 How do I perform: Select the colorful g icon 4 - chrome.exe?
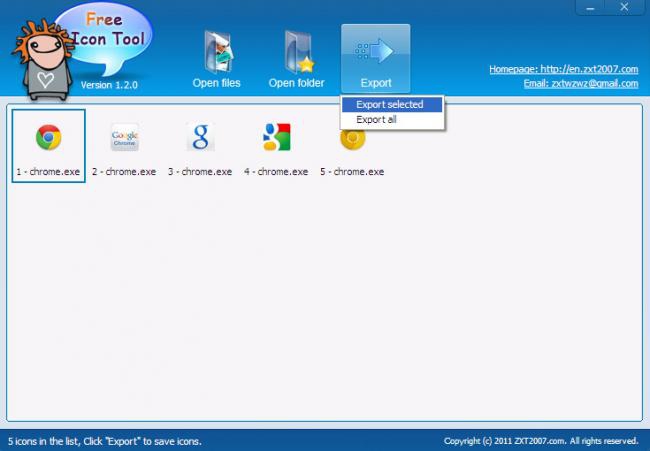coord(276,146)
